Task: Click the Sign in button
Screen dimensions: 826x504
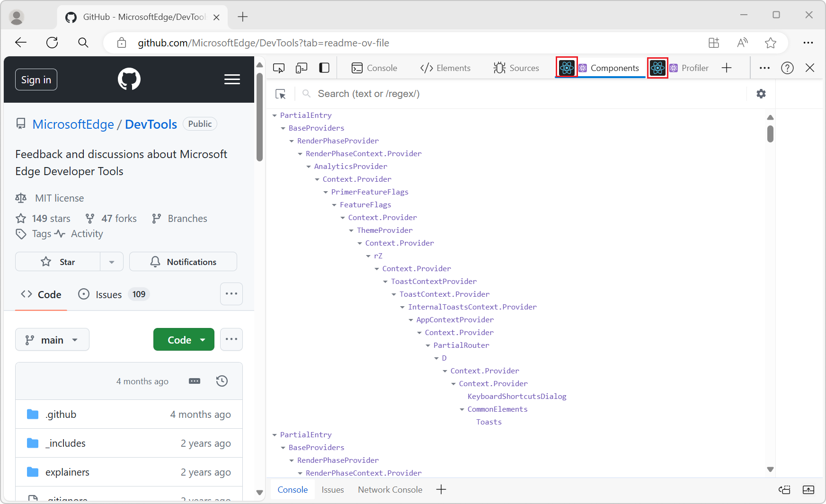Action: coord(36,80)
